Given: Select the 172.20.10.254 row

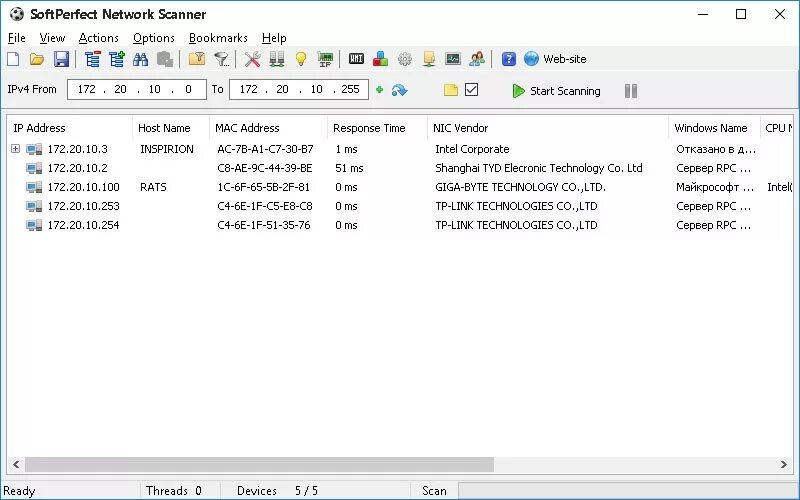Looking at the screenshot, I should tap(400, 225).
